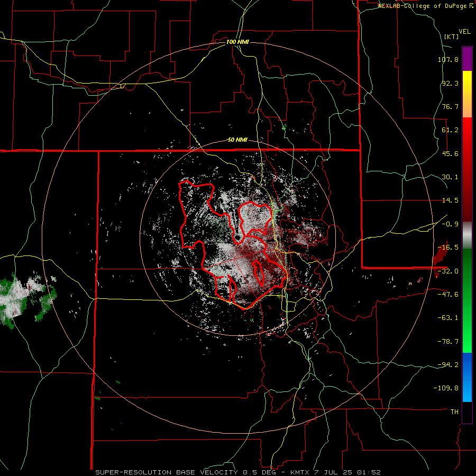Click the TH threshold legend label
476x476 pixels.
[x=454, y=412]
